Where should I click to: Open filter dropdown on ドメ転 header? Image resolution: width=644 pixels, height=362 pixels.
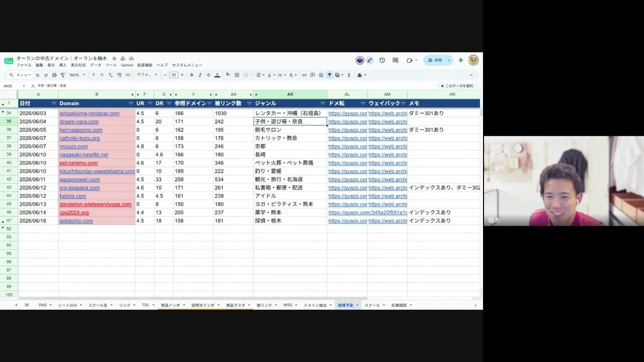pos(363,104)
